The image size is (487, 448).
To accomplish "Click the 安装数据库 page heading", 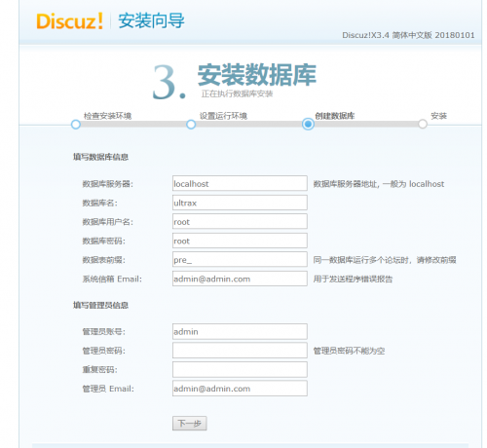I will tap(257, 75).
